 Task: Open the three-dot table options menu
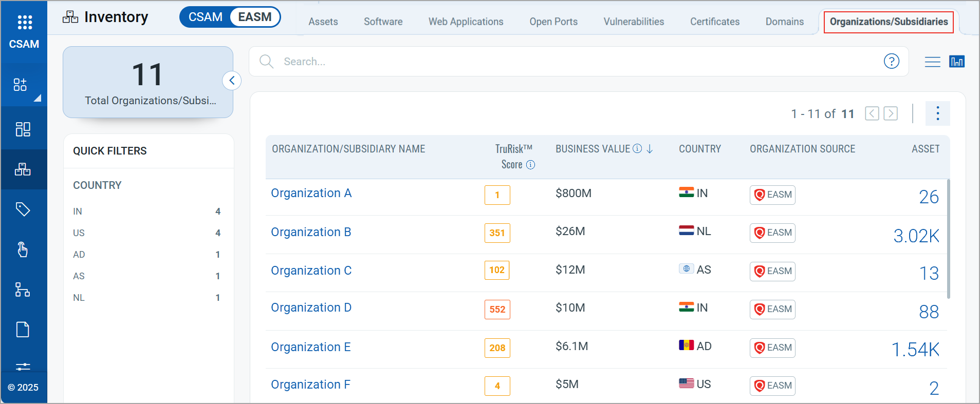click(x=937, y=113)
